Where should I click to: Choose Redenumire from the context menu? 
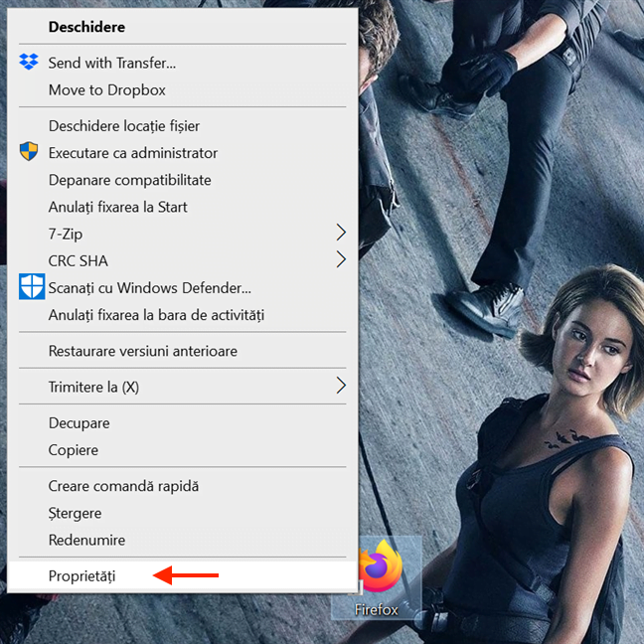pyautogui.click(x=182, y=540)
